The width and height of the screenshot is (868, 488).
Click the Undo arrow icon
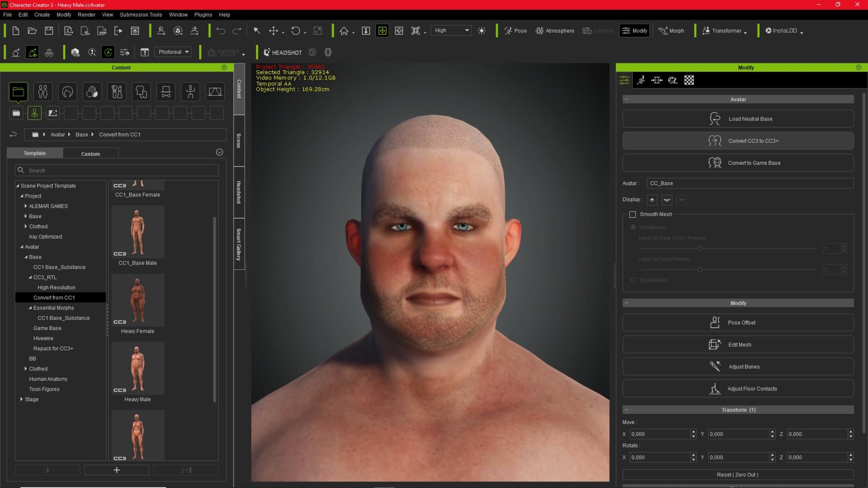[221, 31]
